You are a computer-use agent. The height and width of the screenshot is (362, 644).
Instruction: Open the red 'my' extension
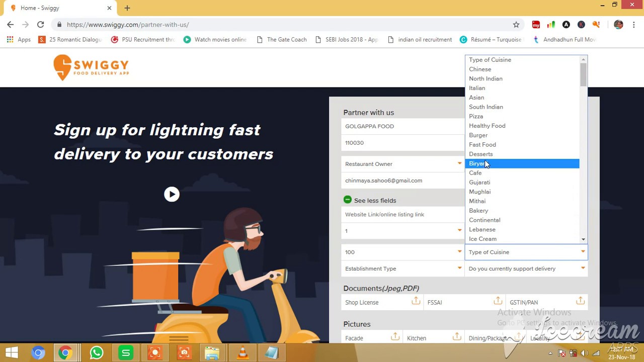click(x=536, y=25)
